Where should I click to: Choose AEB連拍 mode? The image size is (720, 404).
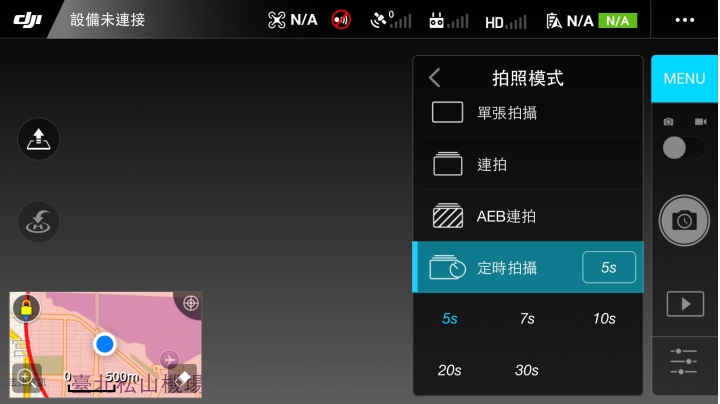coord(528,216)
